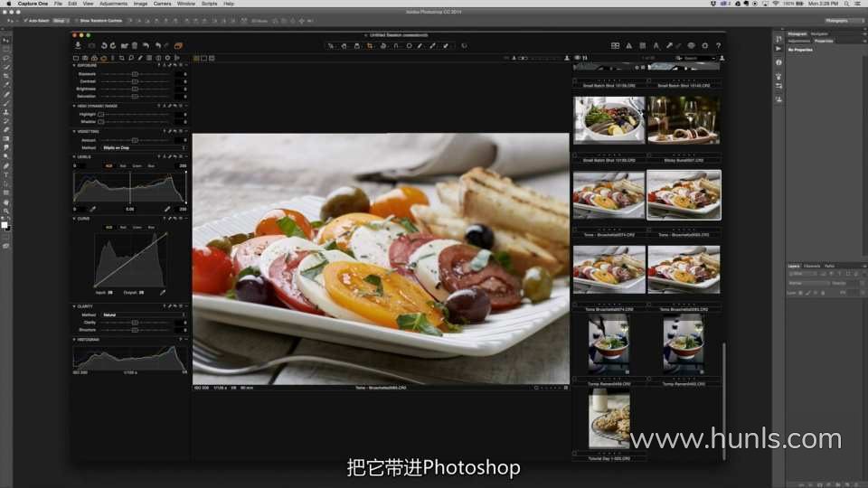The image size is (868, 488).
Task: Open Capture One preferences gear icon
Action: click(x=704, y=46)
